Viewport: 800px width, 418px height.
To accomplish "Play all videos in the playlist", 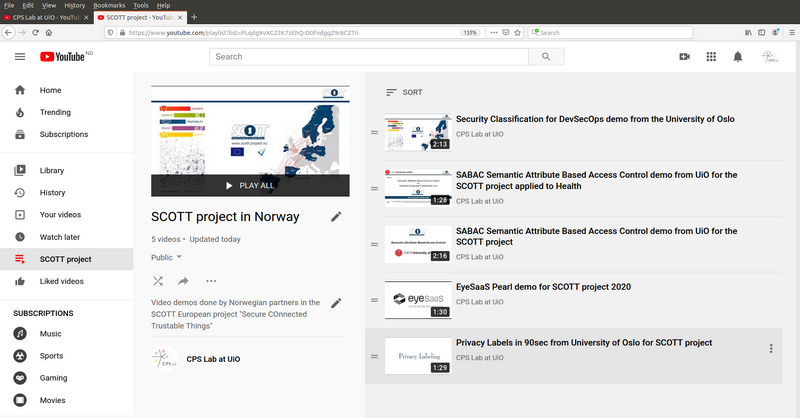I will (250, 186).
